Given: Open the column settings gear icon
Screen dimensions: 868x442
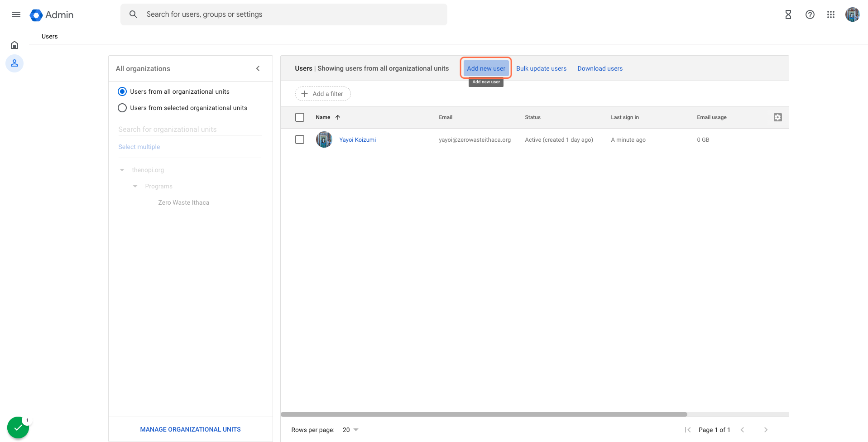Looking at the screenshot, I should [x=777, y=117].
